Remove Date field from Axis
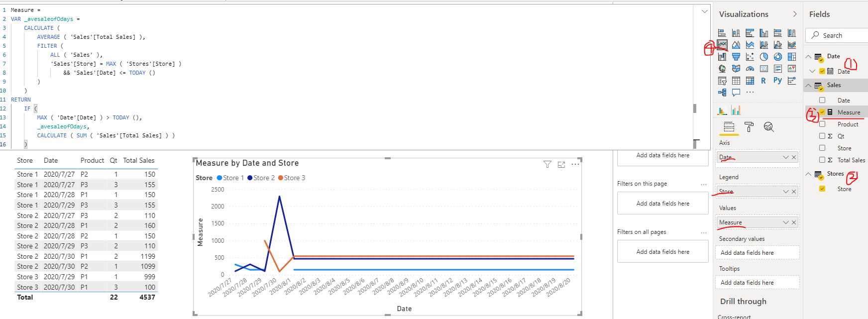Screen dimensions: 868x319 click(x=794, y=157)
